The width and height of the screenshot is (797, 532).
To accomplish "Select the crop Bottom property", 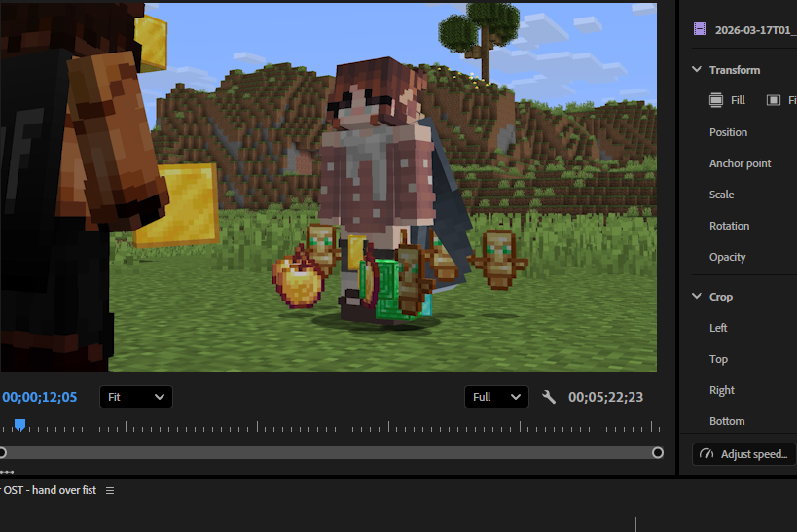I will [727, 421].
